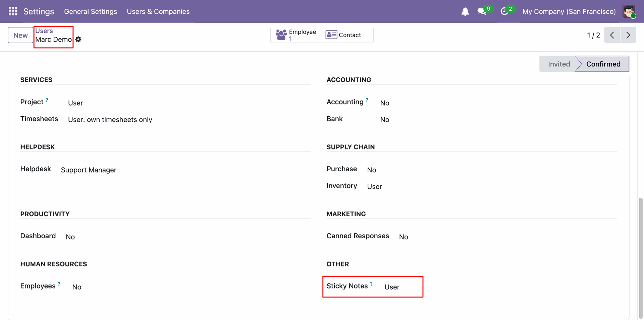Click the notification bell icon
Screen dimensions: 644x320
pos(465,12)
